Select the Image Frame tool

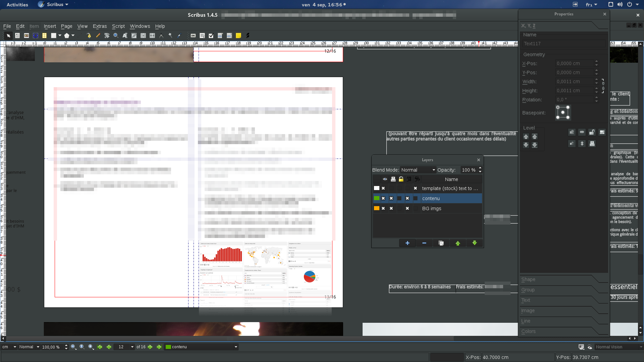point(26,36)
